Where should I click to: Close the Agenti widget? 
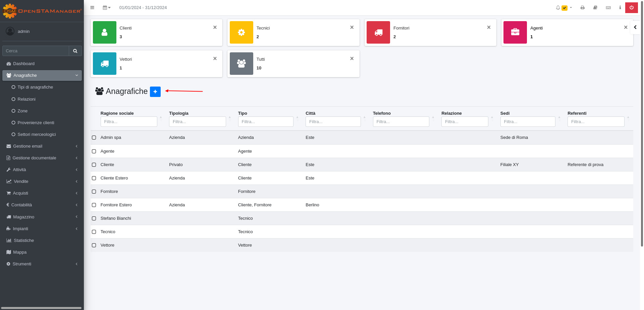(x=626, y=28)
